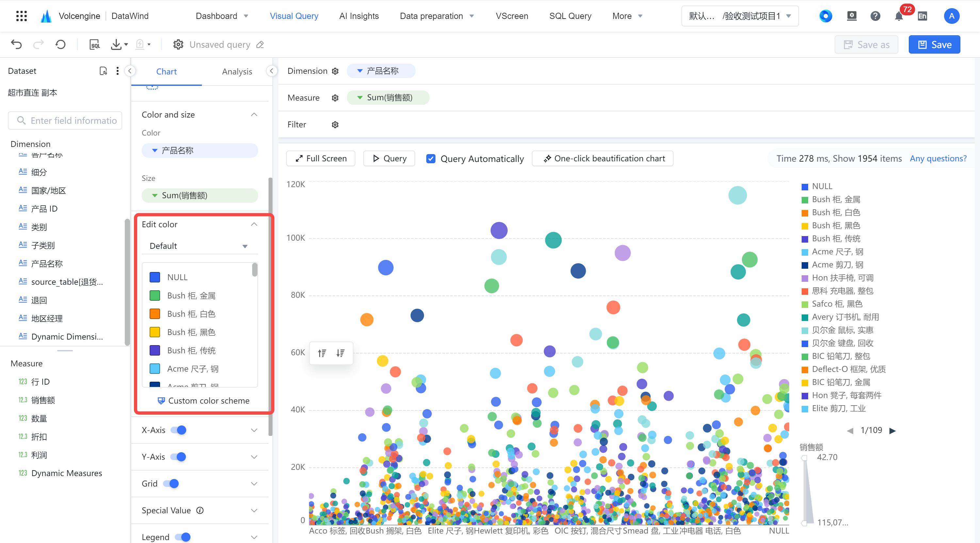This screenshot has height=543, width=980.
Task: Click the Measure row gear icon
Action: 335,98
